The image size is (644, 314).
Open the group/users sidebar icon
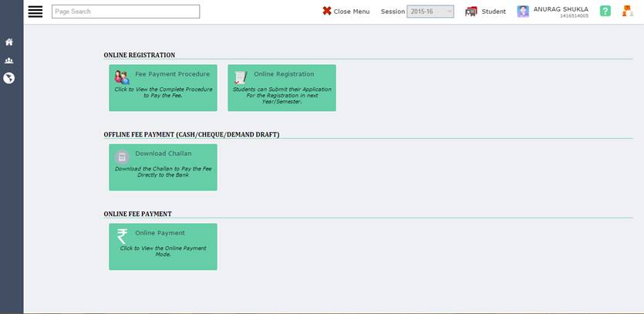click(9, 60)
